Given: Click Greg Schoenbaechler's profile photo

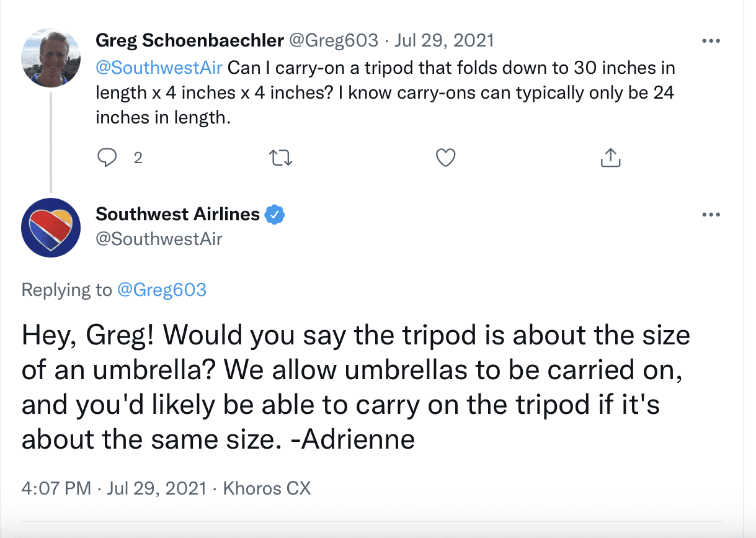Looking at the screenshot, I should point(51,58).
